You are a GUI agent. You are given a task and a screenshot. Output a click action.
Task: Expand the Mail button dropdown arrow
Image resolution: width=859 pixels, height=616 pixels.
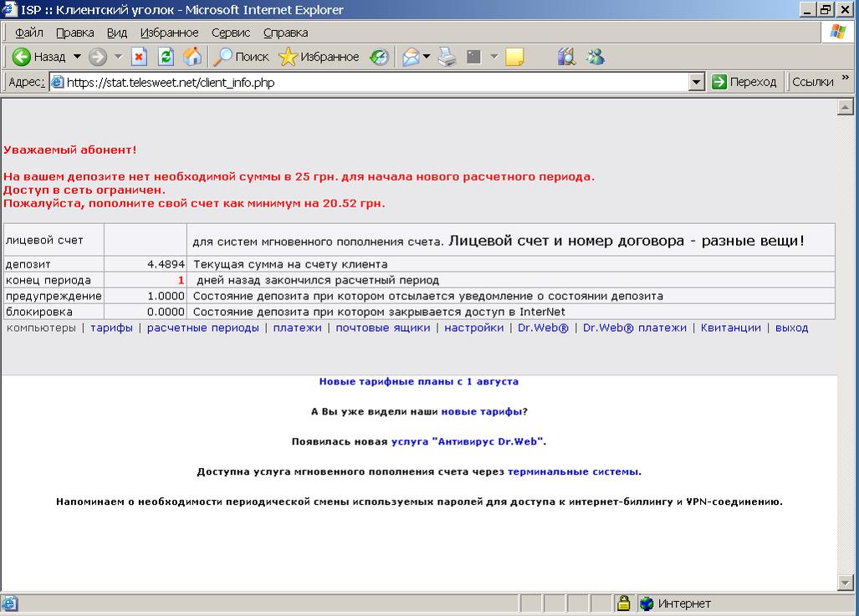(x=427, y=57)
